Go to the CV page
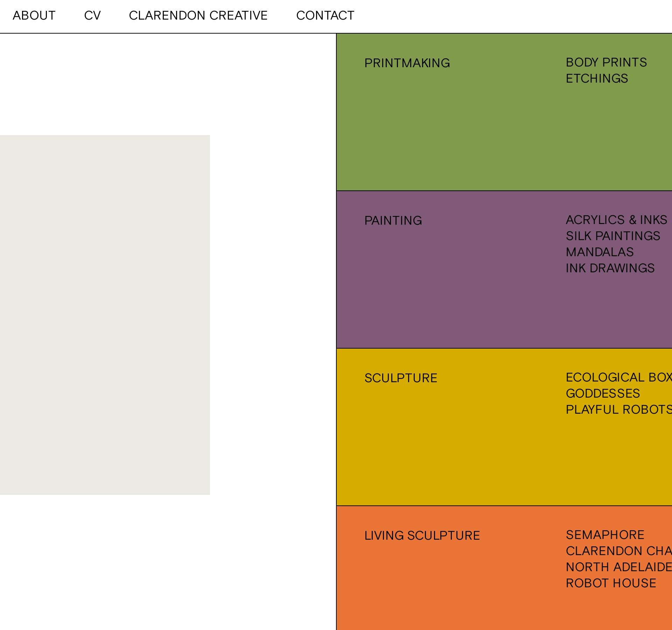The width and height of the screenshot is (672, 630). click(x=92, y=16)
